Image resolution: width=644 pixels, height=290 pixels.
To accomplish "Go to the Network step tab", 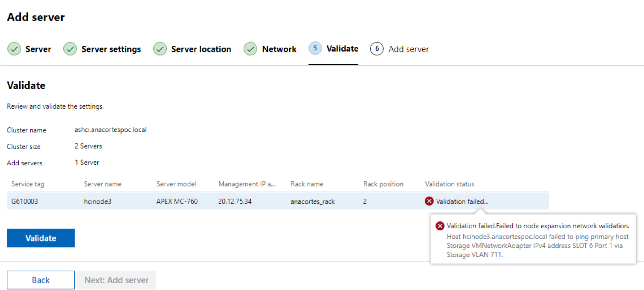I will click(x=279, y=49).
